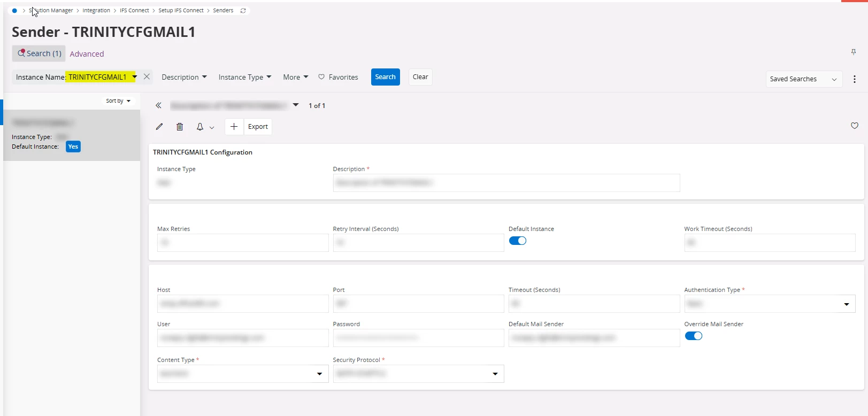This screenshot has width=868, height=416.
Task: Open the Security Protocol dropdown
Action: pyautogui.click(x=418, y=374)
